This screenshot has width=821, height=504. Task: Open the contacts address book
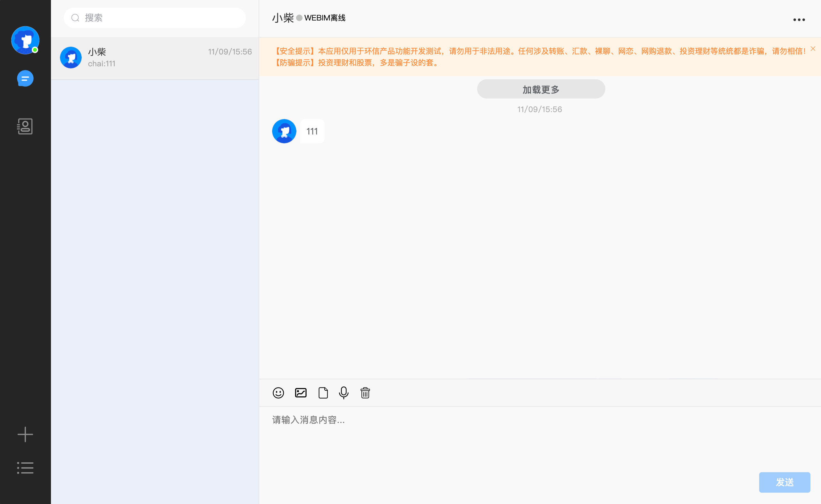tap(25, 126)
